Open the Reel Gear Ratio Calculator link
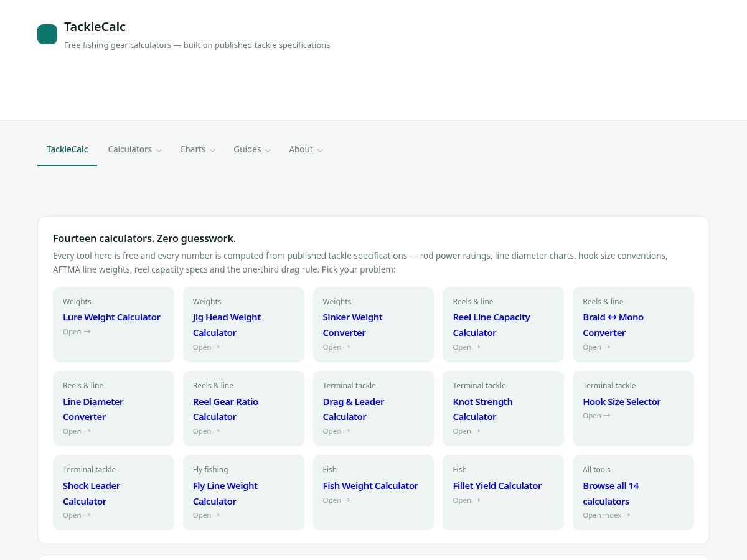 tap(225, 409)
